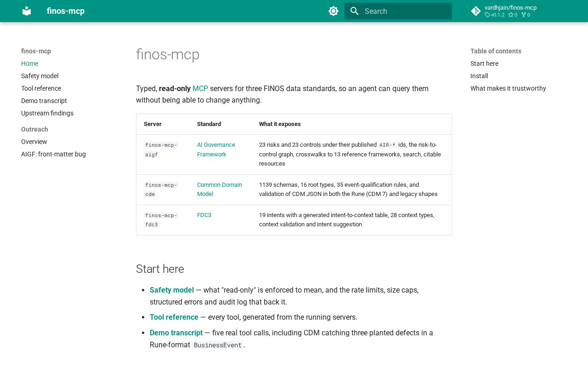Open the Tool reference sidebar page

tap(41, 88)
